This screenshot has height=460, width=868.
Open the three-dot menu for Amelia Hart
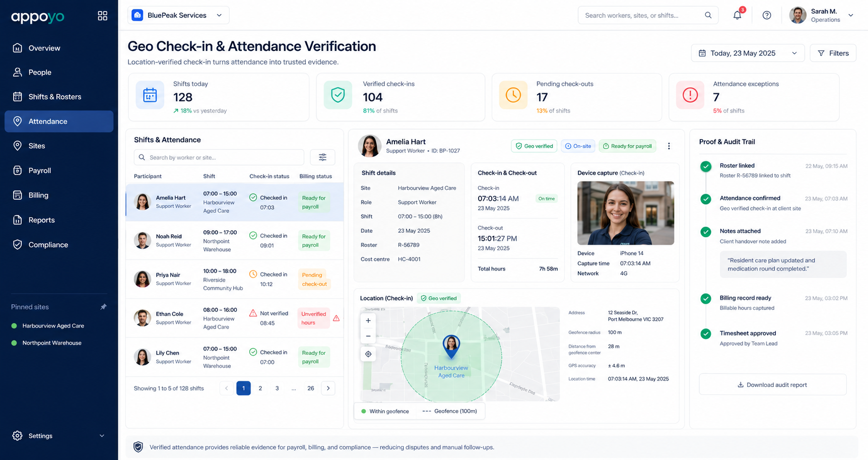pyautogui.click(x=669, y=146)
